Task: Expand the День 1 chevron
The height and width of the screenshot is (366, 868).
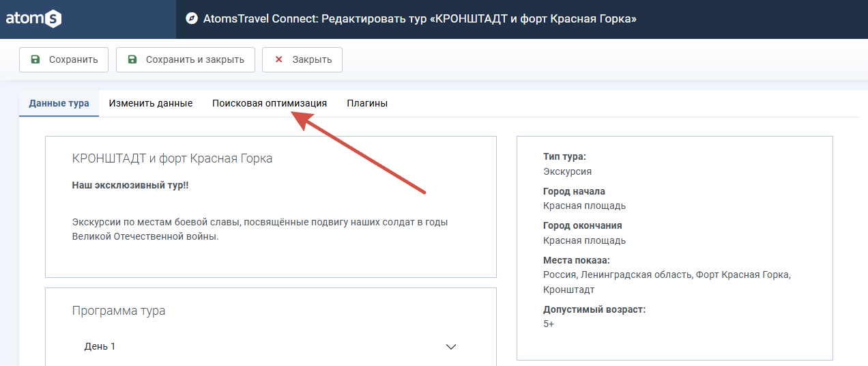Action: coord(451,347)
